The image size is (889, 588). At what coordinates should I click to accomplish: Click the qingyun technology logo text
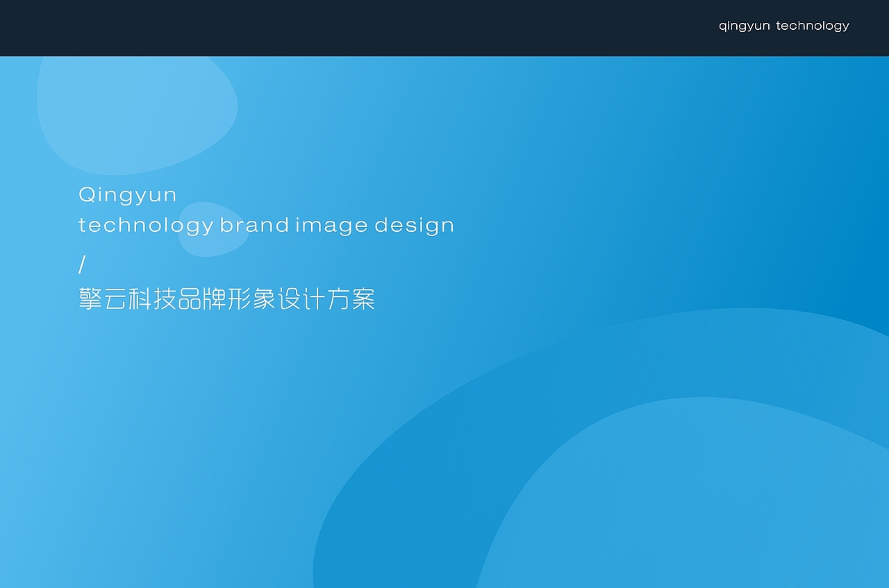783,26
